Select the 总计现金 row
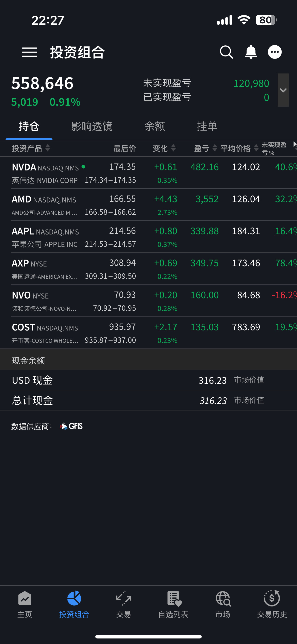Image resolution: width=297 pixels, height=644 pixels. 148,401
